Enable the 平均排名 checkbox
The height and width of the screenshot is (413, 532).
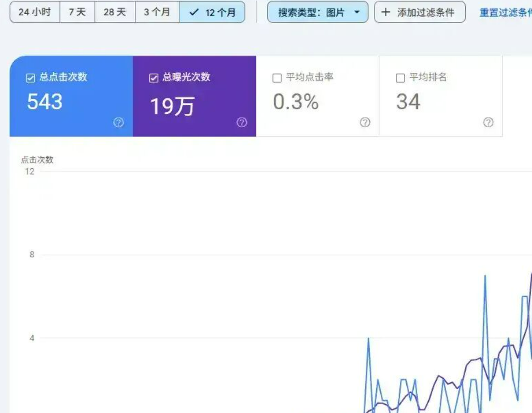(400, 78)
